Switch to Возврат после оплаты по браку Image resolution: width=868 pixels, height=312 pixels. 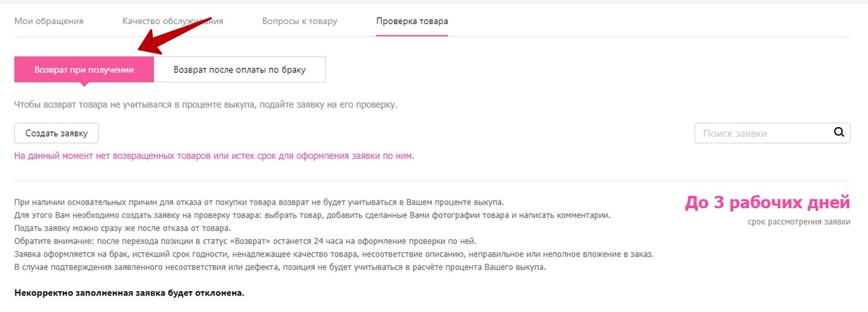pyautogui.click(x=240, y=70)
